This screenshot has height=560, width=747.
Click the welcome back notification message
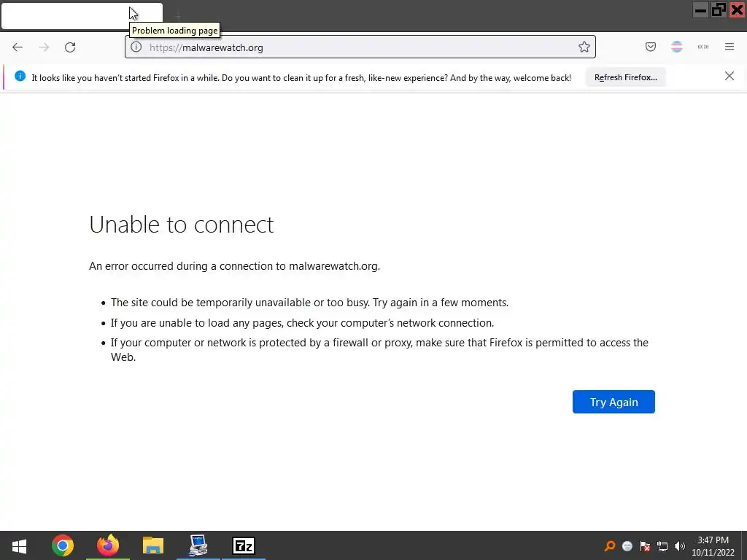pyautogui.click(x=301, y=77)
